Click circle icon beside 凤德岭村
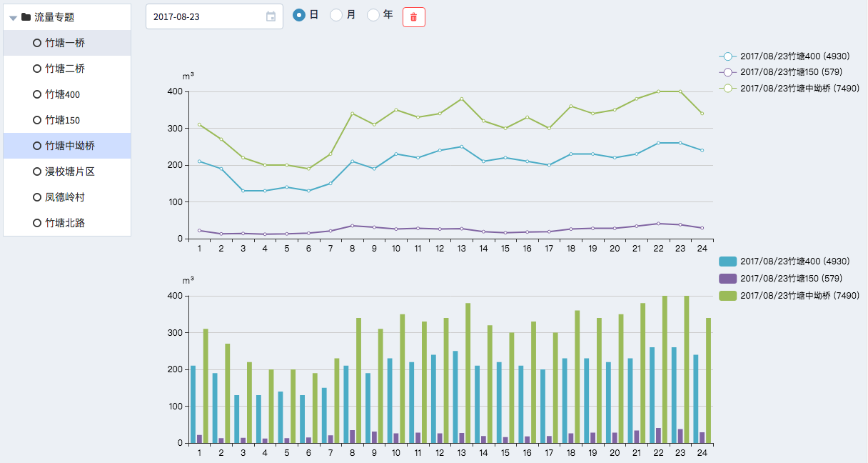The height and width of the screenshot is (463, 868). (x=37, y=197)
